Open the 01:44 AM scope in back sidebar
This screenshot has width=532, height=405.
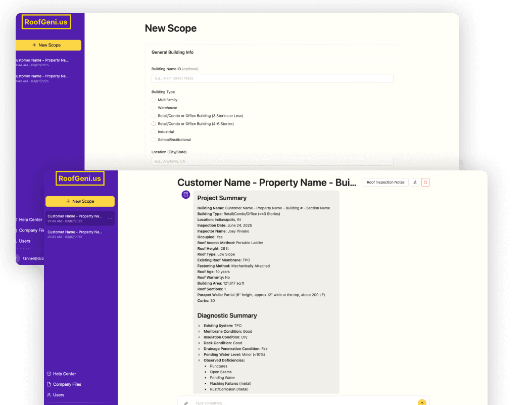41,62
